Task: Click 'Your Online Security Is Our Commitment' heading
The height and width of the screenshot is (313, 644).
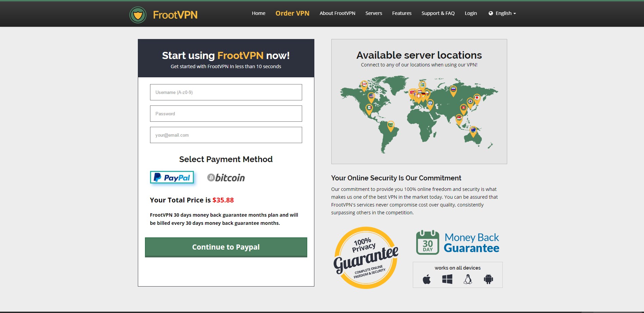Action: click(x=396, y=178)
